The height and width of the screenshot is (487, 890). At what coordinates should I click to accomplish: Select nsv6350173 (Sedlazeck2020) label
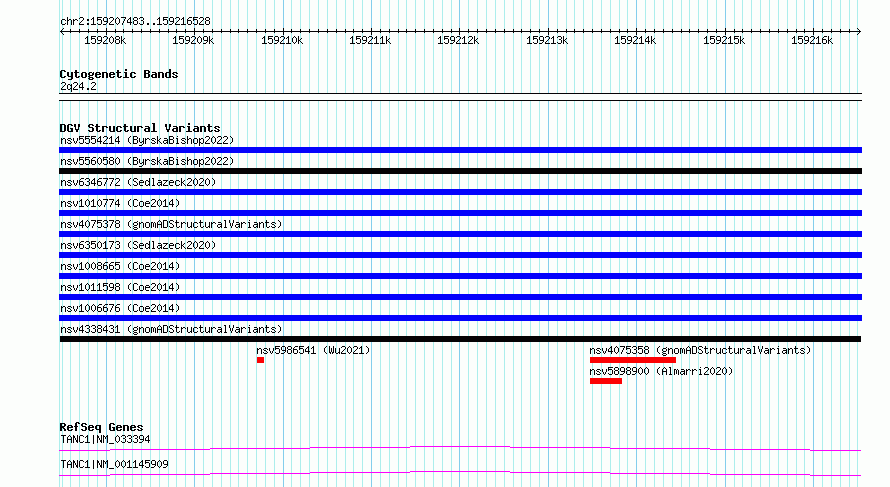(x=138, y=245)
